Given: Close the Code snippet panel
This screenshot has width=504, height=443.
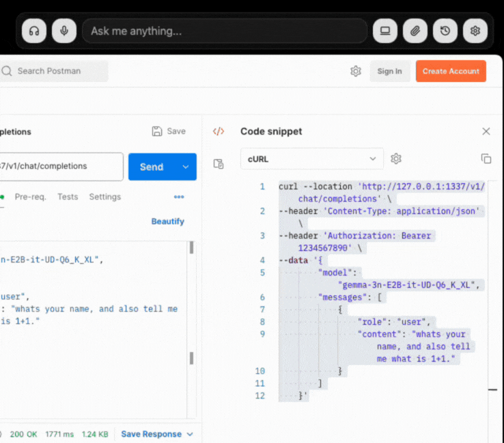Looking at the screenshot, I should [x=486, y=131].
